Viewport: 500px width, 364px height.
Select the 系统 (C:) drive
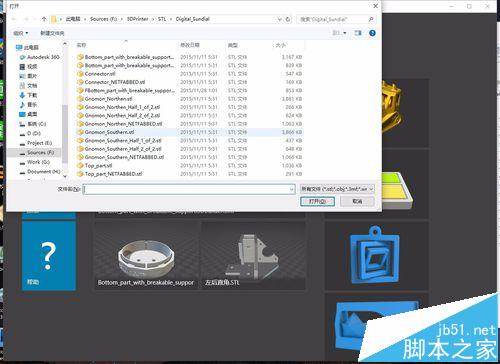33,124
